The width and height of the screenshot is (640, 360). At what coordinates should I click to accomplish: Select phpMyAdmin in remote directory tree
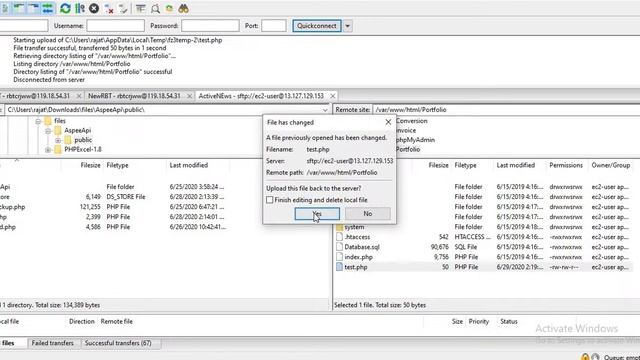[x=415, y=140]
